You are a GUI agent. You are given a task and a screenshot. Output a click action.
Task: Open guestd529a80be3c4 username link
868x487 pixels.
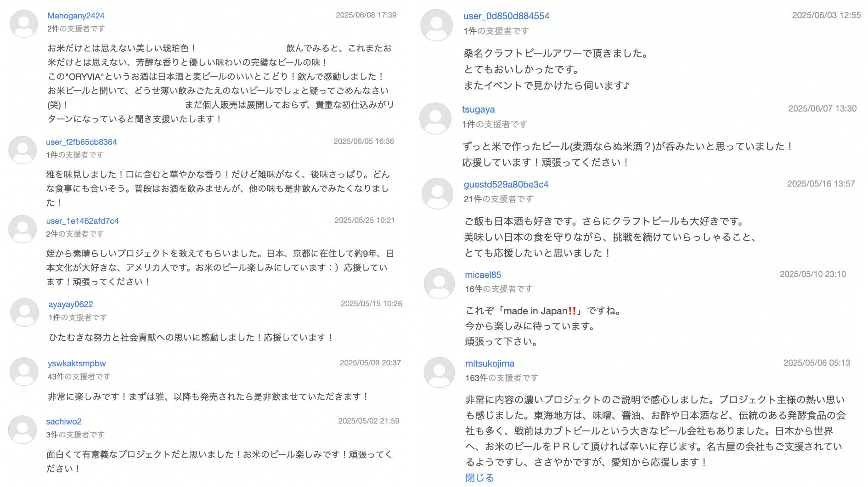[x=506, y=185]
